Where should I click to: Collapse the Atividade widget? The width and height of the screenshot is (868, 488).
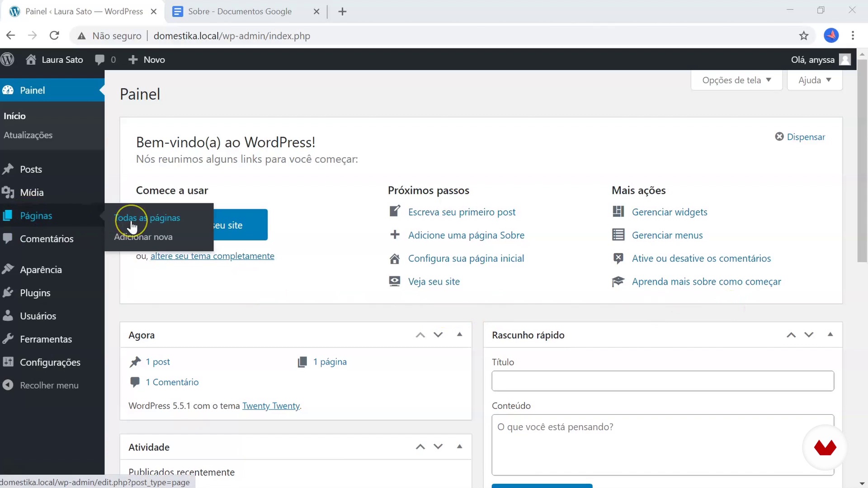coord(459,446)
